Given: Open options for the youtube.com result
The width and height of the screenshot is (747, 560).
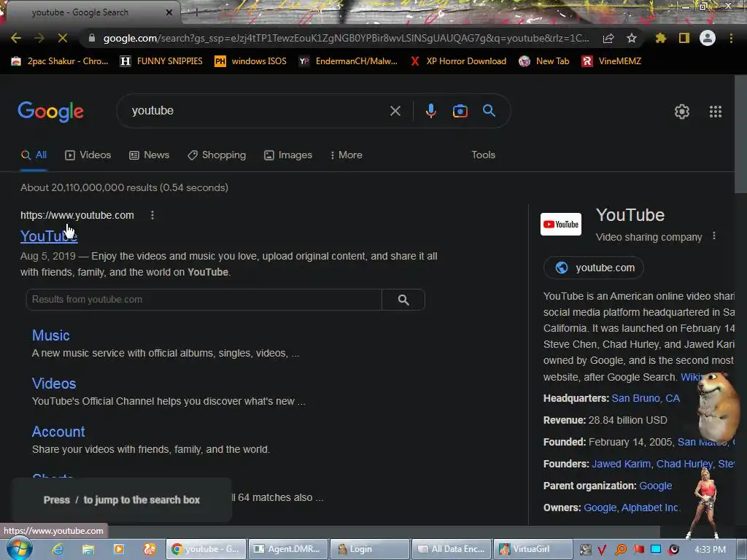Looking at the screenshot, I should [x=152, y=215].
